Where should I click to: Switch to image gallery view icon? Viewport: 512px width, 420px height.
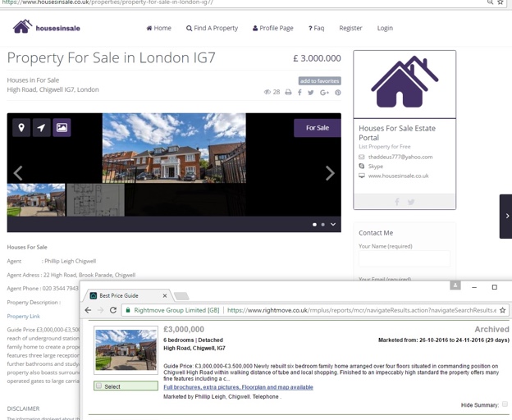tap(62, 128)
